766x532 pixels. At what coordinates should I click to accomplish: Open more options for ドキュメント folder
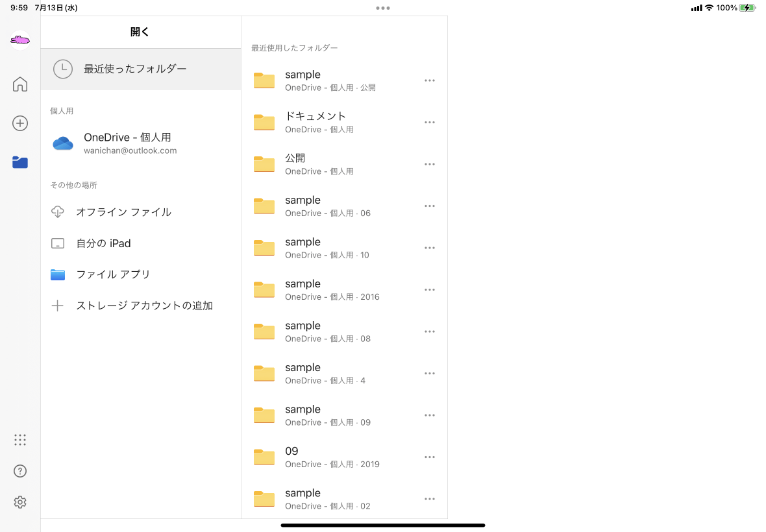coord(429,122)
